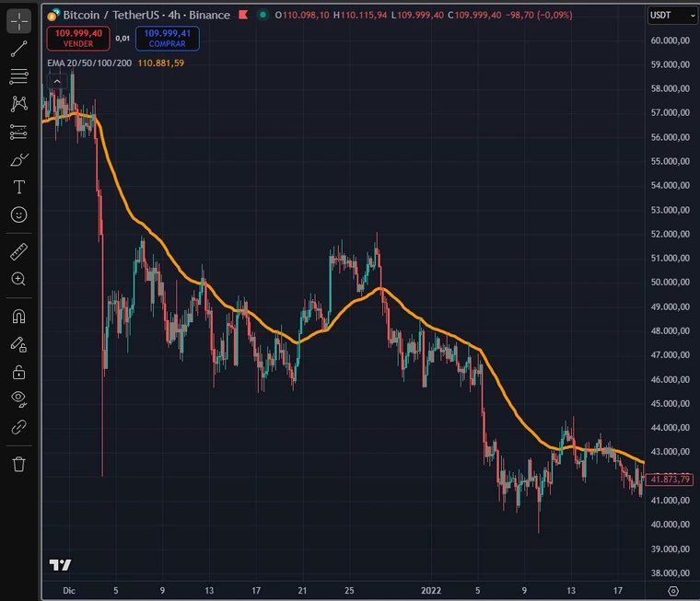Click the Bitcoin coin logo icon
Screen dimensions: 700x601
pyautogui.click(x=53, y=15)
